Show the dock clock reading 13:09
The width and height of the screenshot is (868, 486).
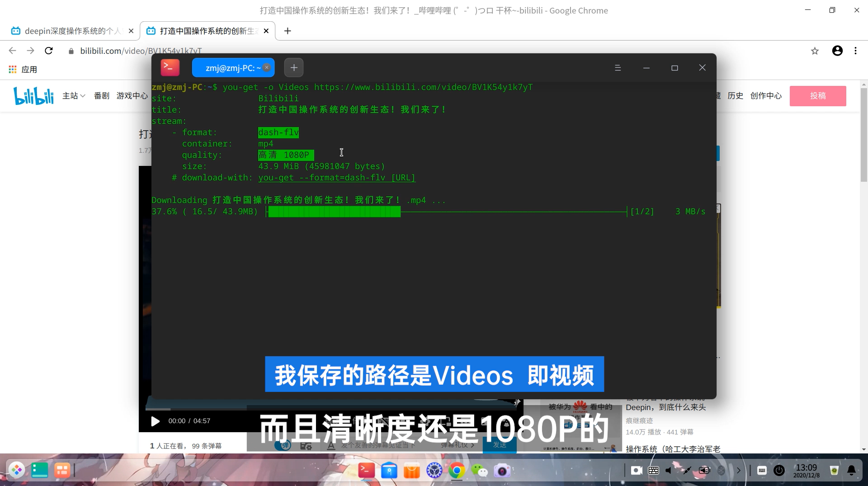(x=807, y=470)
